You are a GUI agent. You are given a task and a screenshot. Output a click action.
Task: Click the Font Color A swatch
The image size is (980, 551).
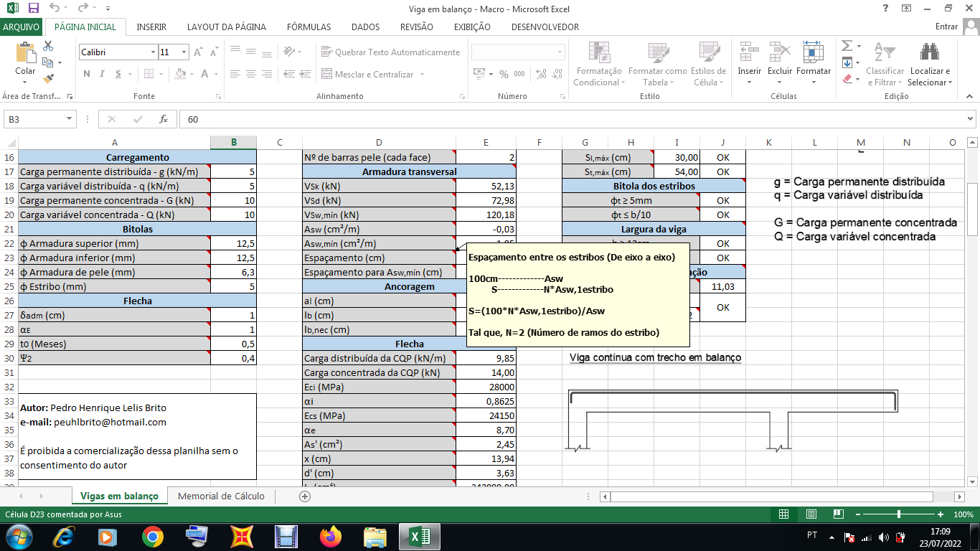[205, 74]
